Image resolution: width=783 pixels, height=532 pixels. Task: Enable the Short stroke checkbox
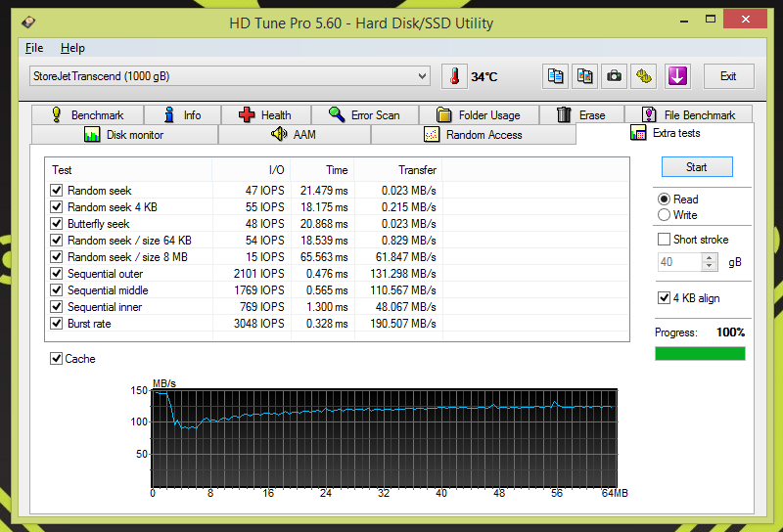pos(665,240)
